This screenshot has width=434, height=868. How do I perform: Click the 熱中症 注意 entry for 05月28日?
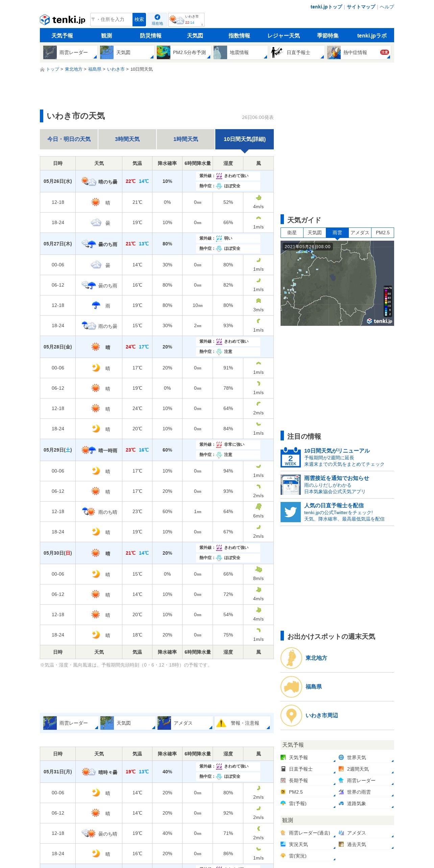coord(228,352)
